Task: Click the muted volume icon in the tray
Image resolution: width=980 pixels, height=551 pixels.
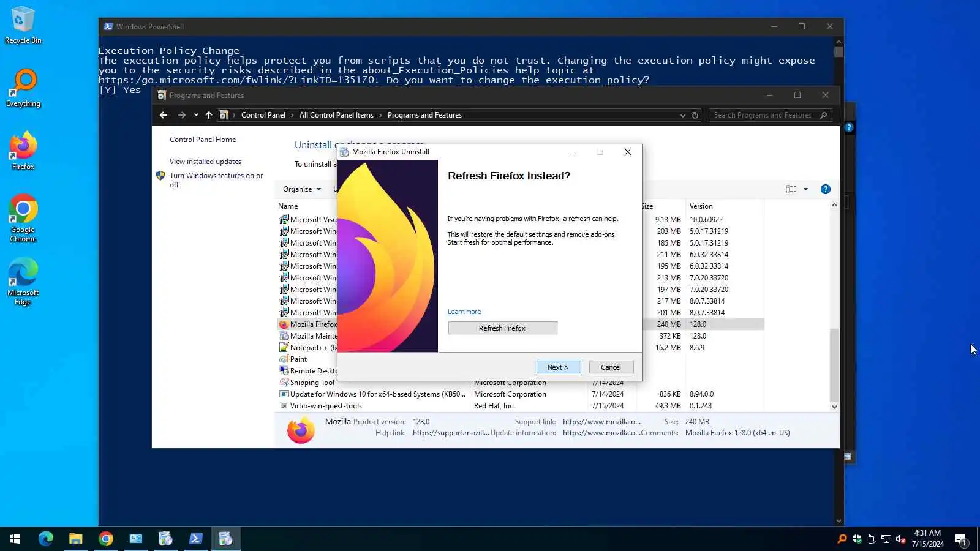Action: pos(901,539)
